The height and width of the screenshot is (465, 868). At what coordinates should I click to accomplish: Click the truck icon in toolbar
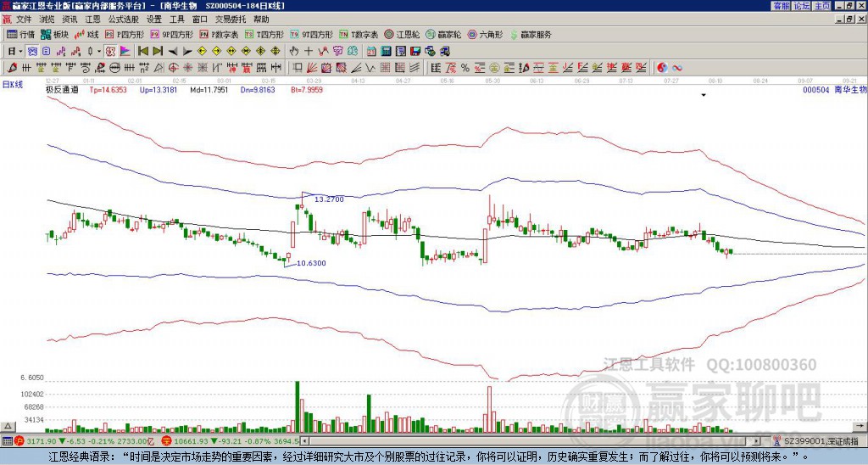point(444,51)
